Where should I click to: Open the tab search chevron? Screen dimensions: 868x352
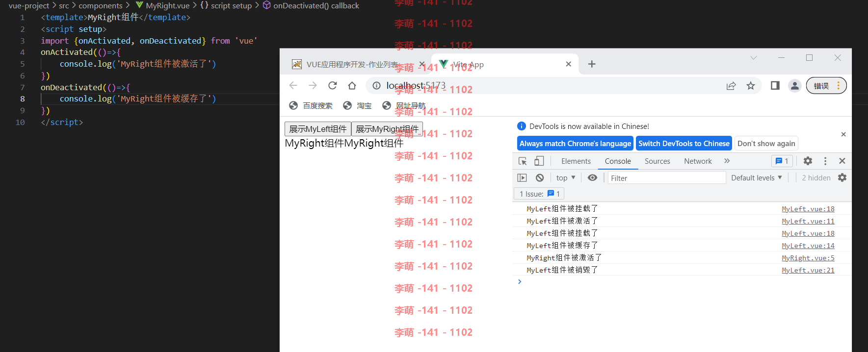tap(754, 58)
